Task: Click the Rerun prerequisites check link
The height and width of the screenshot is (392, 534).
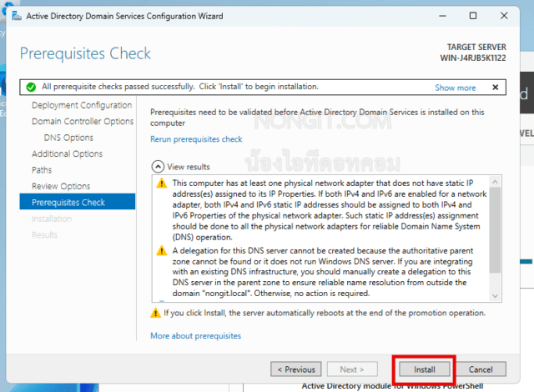Action: (196, 139)
